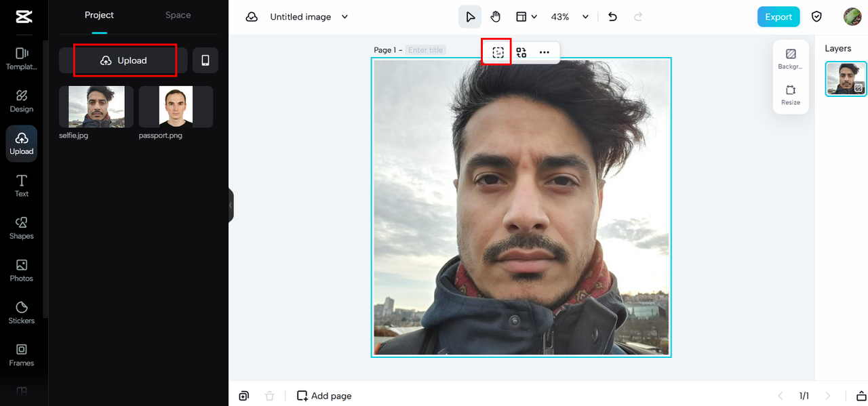Open the Stickers panel
Image resolution: width=868 pixels, height=406 pixels.
coord(22,312)
